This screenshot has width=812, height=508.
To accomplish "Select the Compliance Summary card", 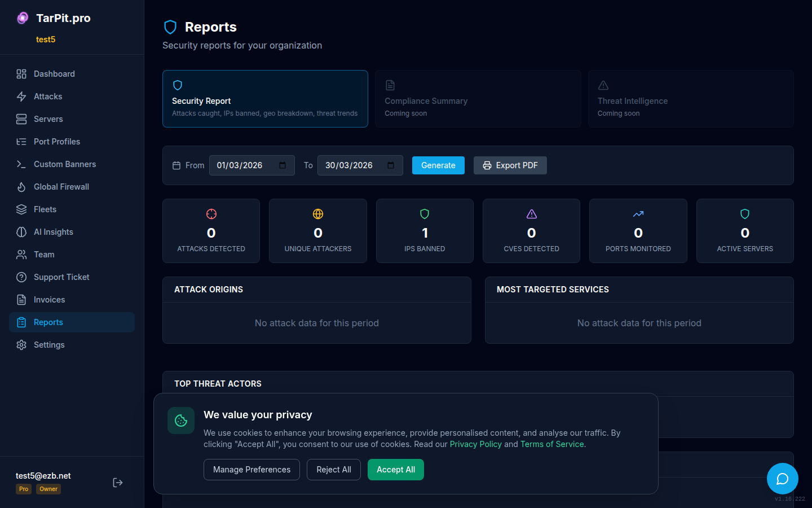I will pos(478,99).
